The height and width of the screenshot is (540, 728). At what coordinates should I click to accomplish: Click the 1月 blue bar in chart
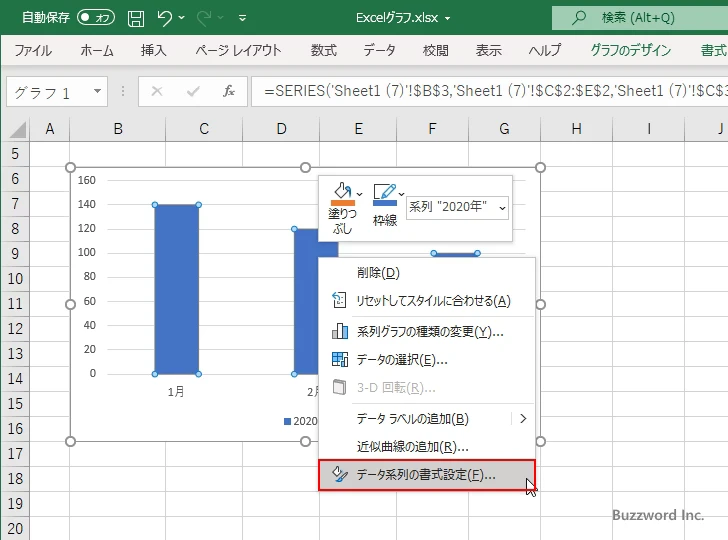pos(176,289)
